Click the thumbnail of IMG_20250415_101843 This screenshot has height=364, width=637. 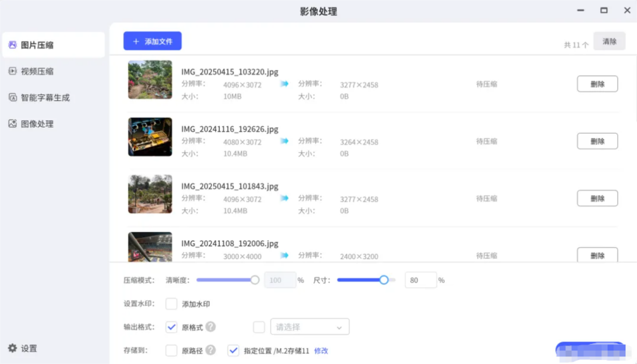[x=150, y=194]
